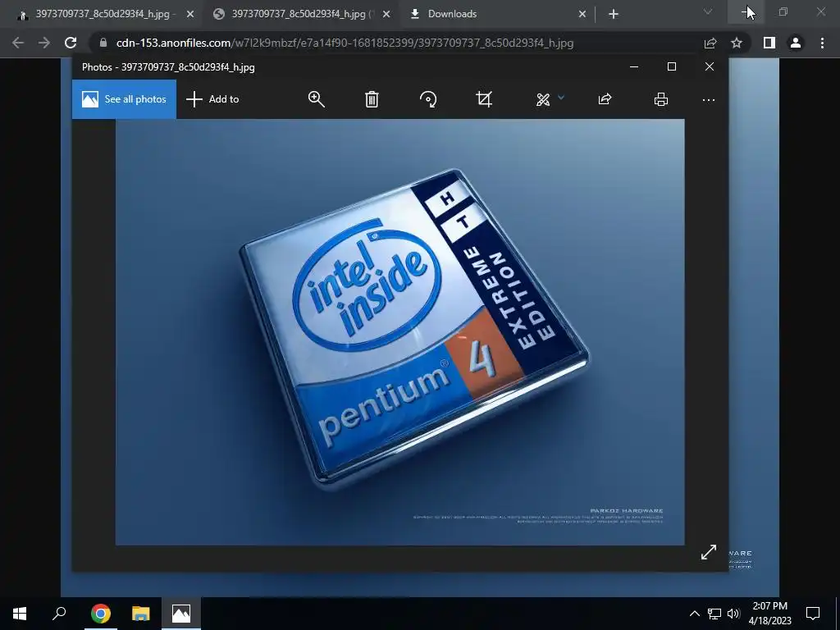Bookmark this page with the star

pos(737,43)
